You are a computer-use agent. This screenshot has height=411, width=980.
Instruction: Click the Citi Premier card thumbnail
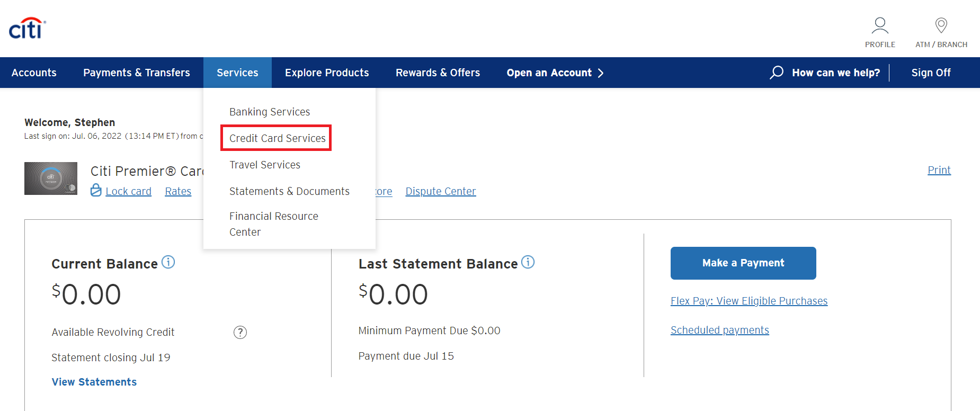click(51, 178)
